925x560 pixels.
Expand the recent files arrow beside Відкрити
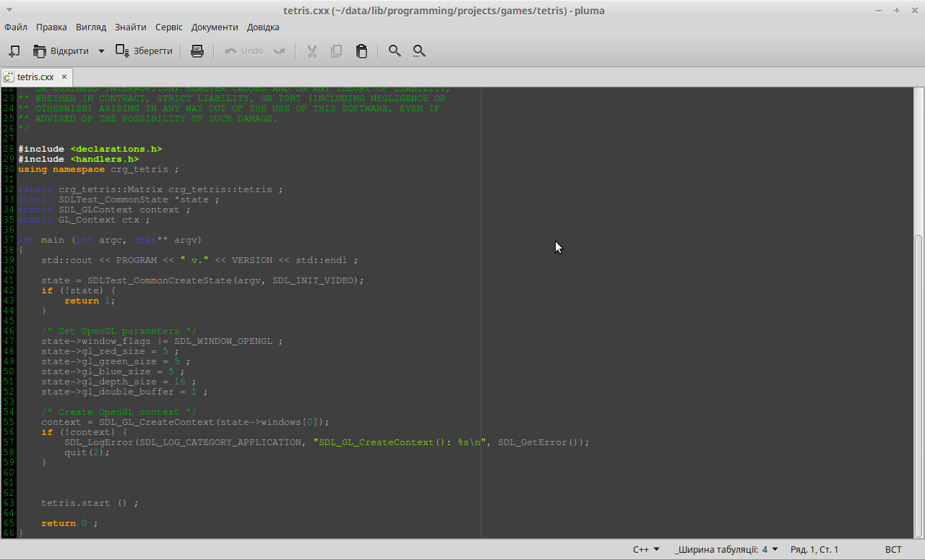click(101, 51)
